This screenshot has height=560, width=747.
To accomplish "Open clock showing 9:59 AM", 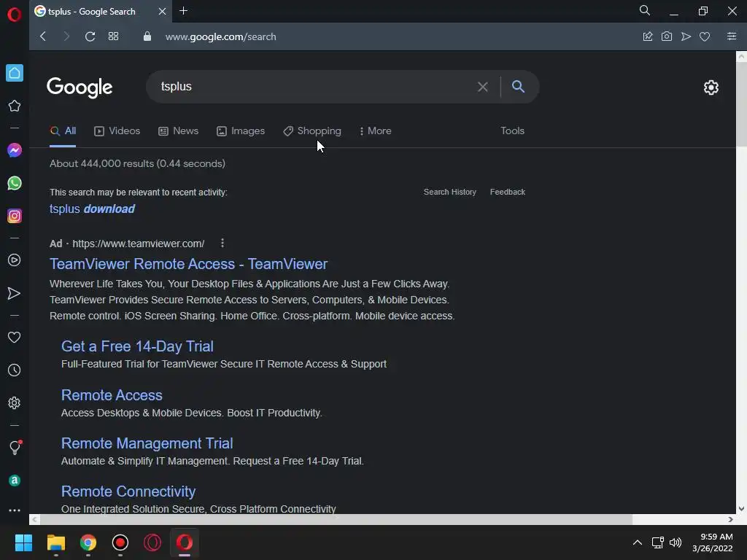I will click(712, 542).
